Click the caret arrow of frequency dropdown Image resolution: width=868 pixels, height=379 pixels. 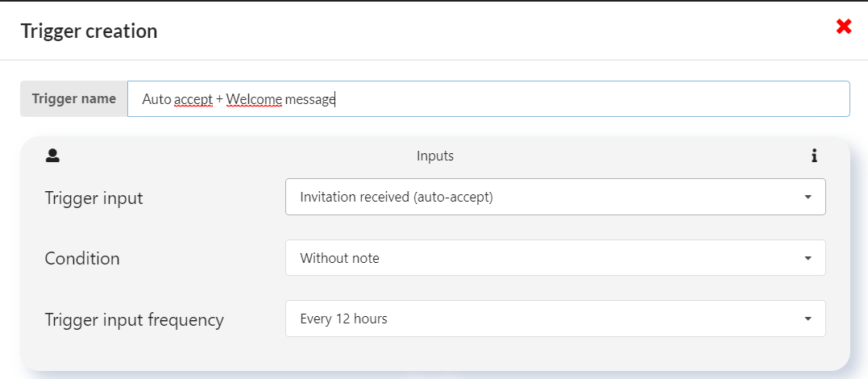[x=808, y=319]
